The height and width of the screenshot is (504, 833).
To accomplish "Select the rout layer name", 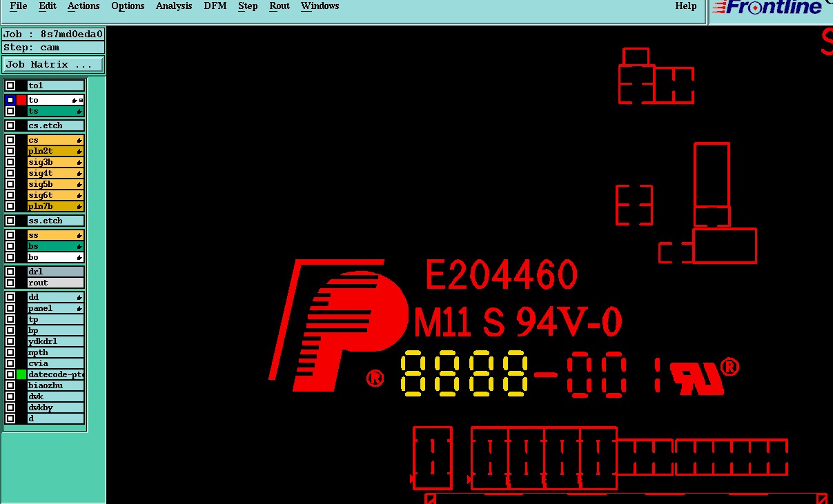I will 55,283.
